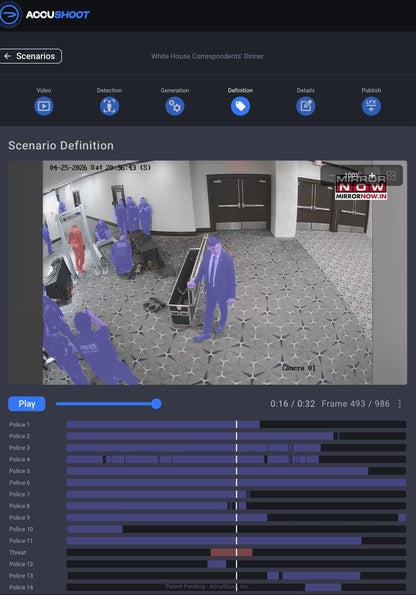Open the three-dot playback options menu
416x595 pixels.
[400, 404]
